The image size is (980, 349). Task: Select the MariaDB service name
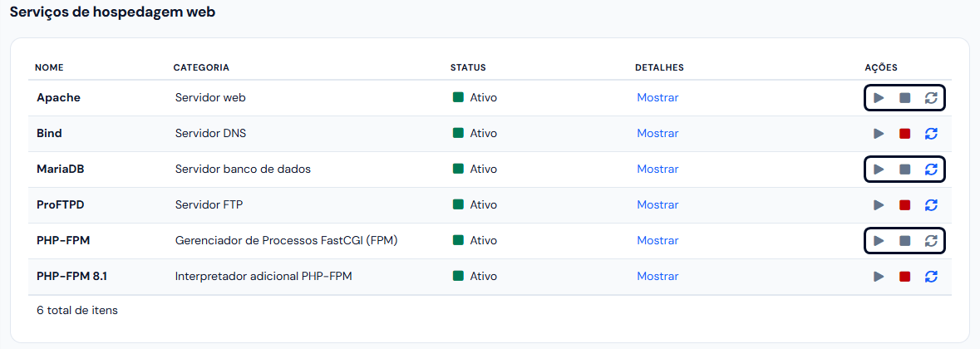coord(61,169)
